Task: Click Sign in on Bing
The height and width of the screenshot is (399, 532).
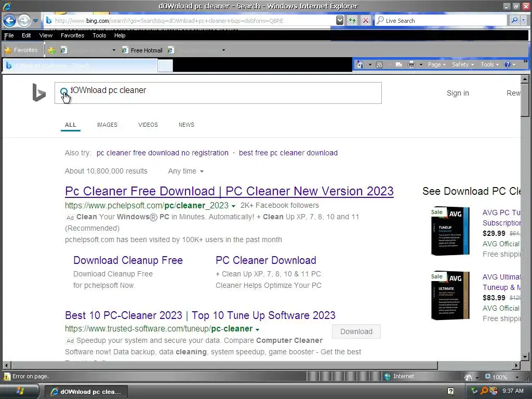Action: pos(458,93)
